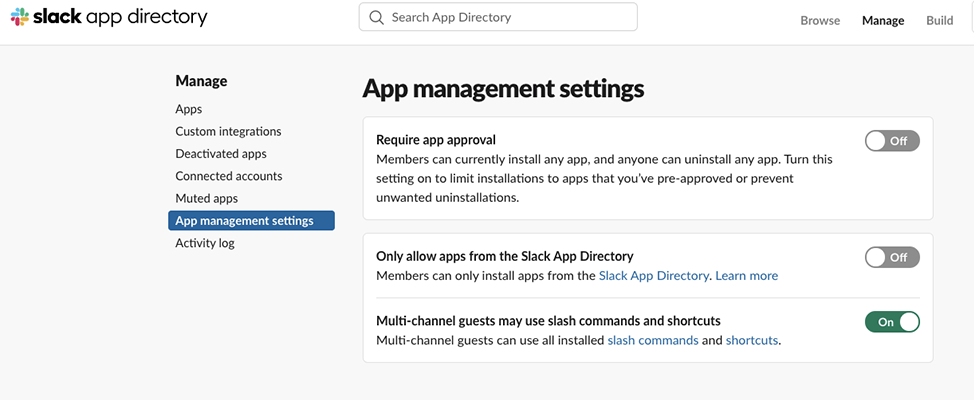Click 'Only allow apps from the Slack App Directory' title

click(505, 256)
